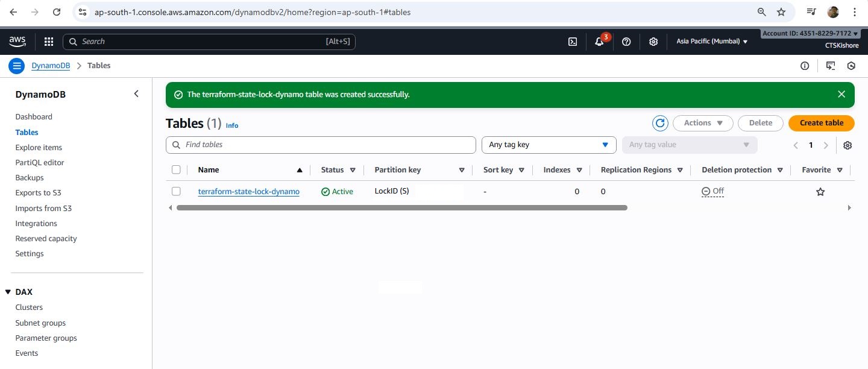
Task: Click the Create table button
Action: (821, 123)
